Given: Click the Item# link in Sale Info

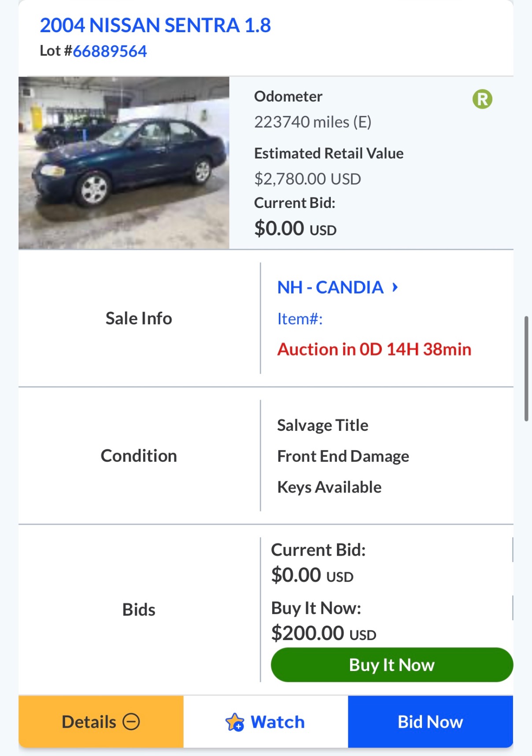Looking at the screenshot, I should (x=300, y=319).
